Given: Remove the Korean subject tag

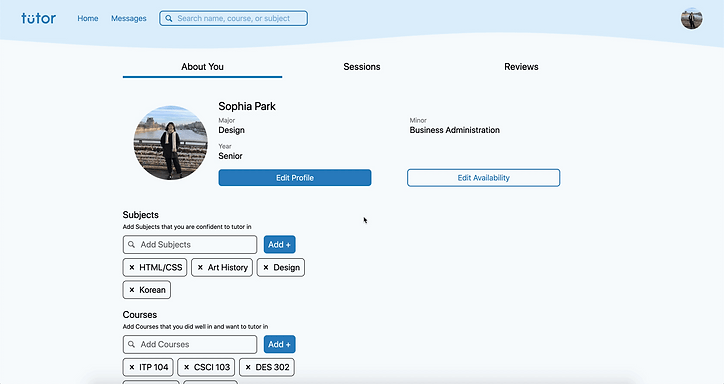Looking at the screenshot, I should coord(132,290).
